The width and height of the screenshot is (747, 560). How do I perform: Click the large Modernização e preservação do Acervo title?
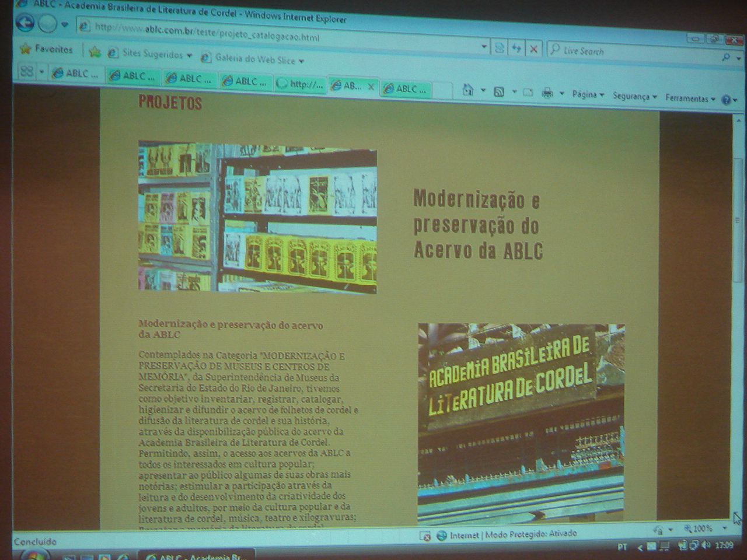tap(478, 225)
